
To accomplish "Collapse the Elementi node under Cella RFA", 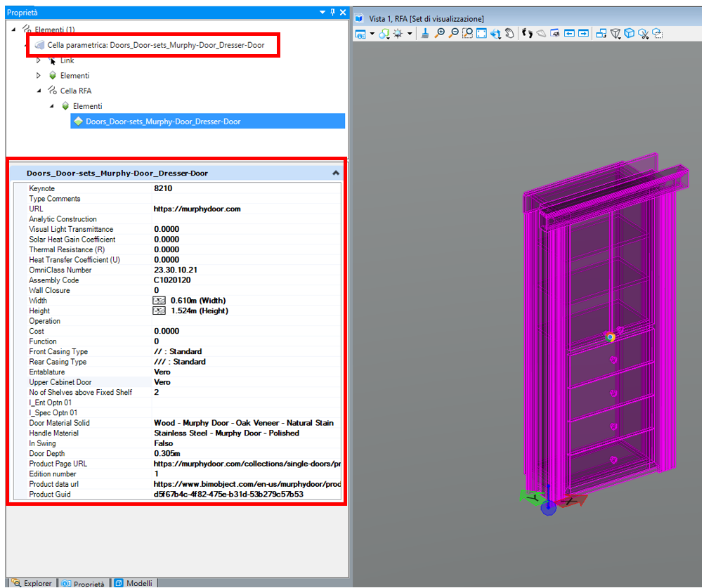I will coord(51,106).
